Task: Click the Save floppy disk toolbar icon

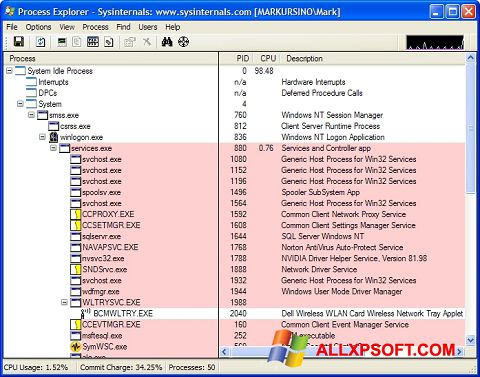Action: (x=19, y=42)
